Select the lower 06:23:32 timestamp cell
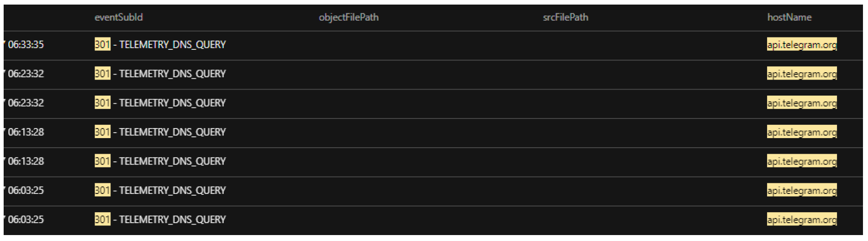The height and width of the screenshot is (241, 868). pyautogui.click(x=26, y=103)
